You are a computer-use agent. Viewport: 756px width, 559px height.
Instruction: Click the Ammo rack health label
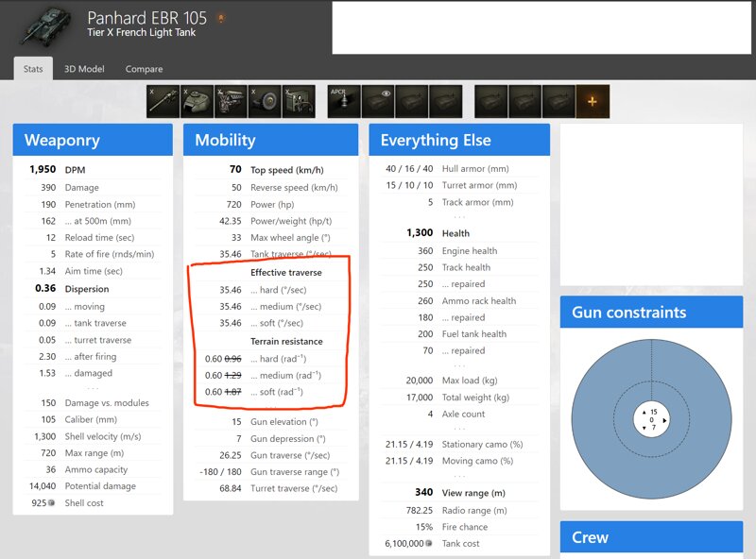[479, 301]
